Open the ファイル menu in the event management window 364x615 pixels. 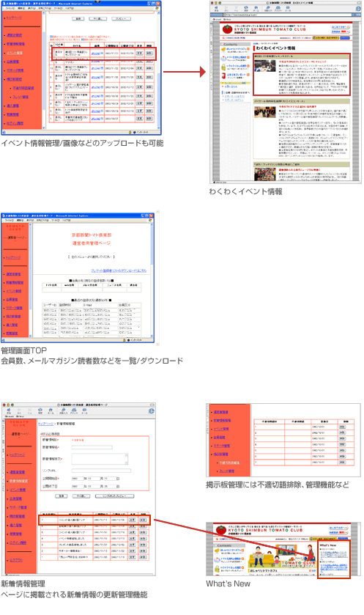10,8
